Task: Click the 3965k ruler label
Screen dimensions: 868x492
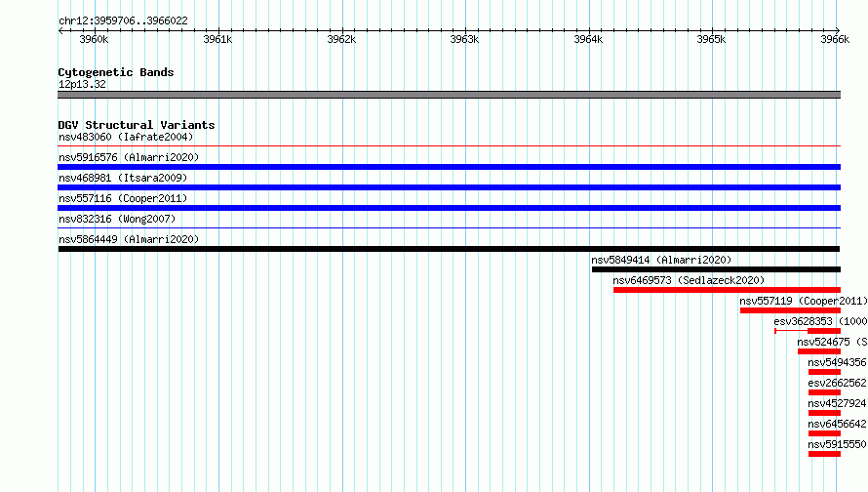Action: pos(711,39)
